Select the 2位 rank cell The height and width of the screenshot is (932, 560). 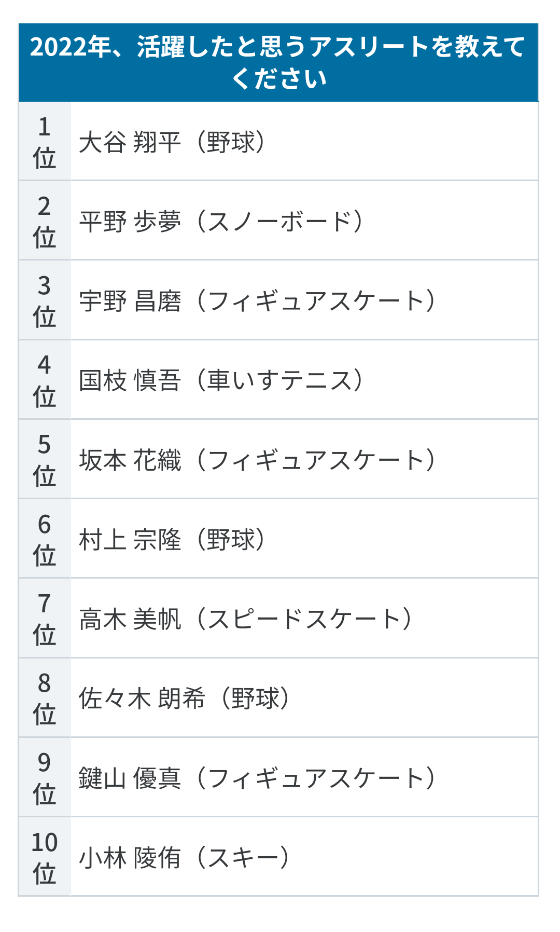45,221
